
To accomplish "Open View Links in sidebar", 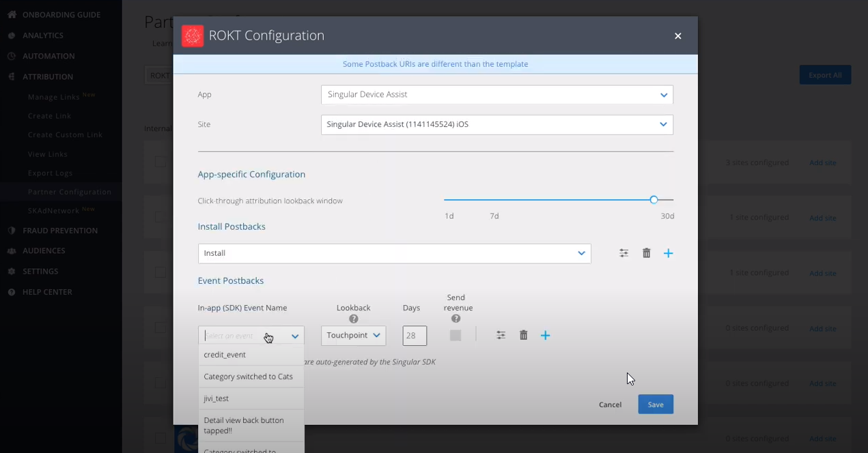I will 47,154.
